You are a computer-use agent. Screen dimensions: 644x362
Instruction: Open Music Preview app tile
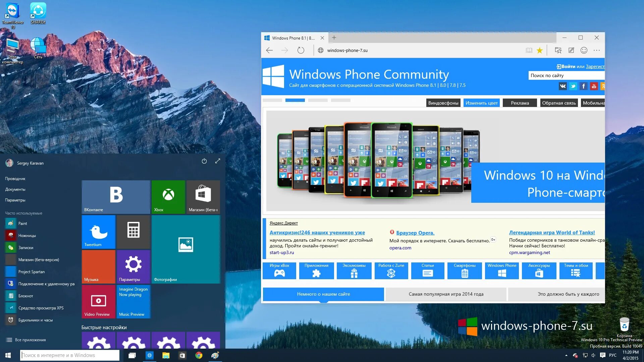[x=133, y=302]
